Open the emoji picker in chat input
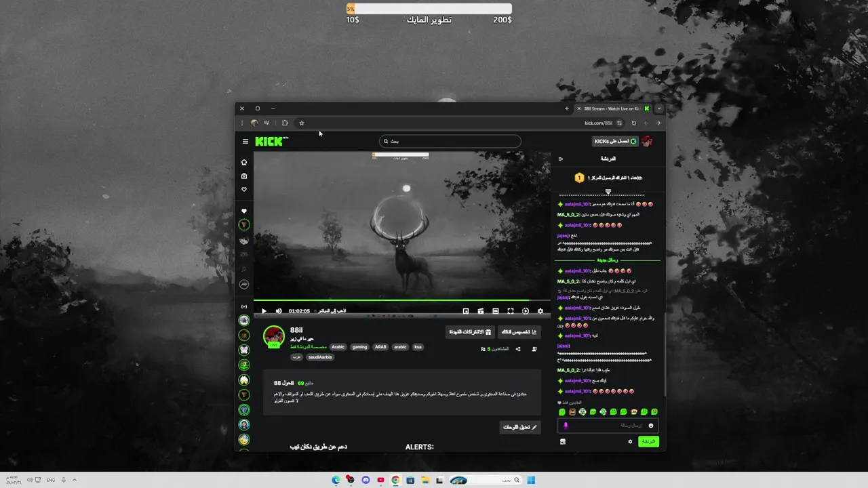 point(651,426)
